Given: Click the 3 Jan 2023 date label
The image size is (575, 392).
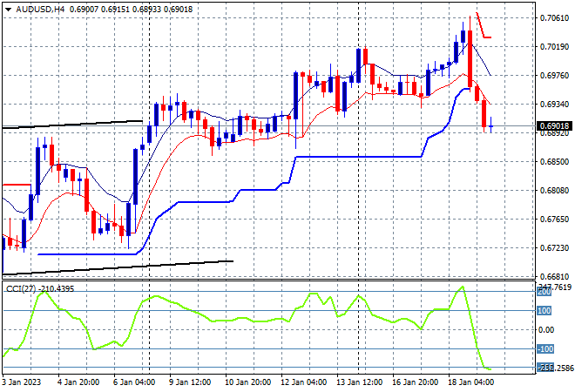Looking at the screenshot, I should coord(22,382).
